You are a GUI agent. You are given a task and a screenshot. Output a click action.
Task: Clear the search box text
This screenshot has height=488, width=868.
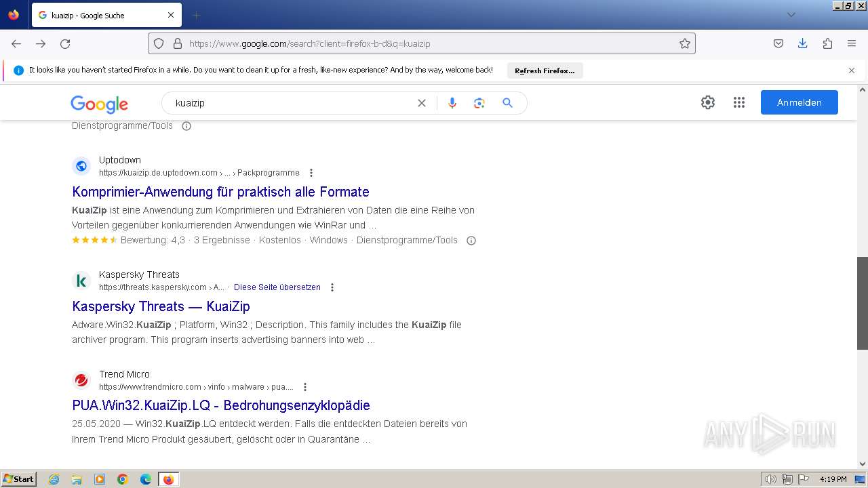[422, 103]
